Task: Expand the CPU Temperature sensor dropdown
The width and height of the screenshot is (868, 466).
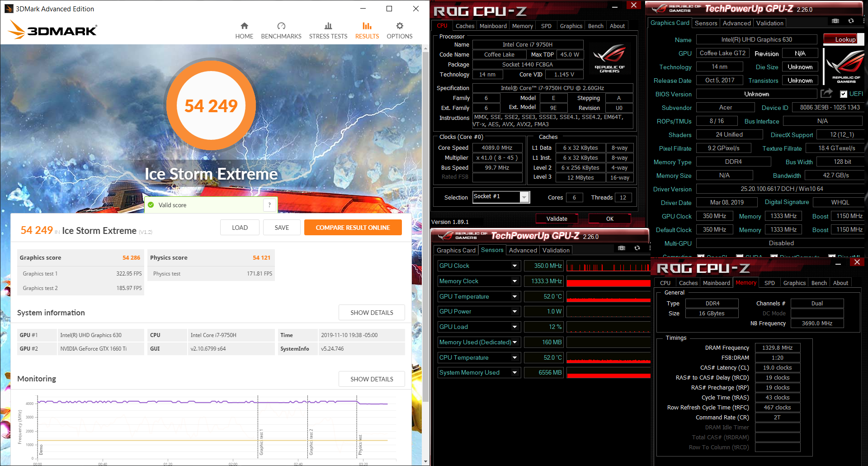Action: (x=514, y=357)
